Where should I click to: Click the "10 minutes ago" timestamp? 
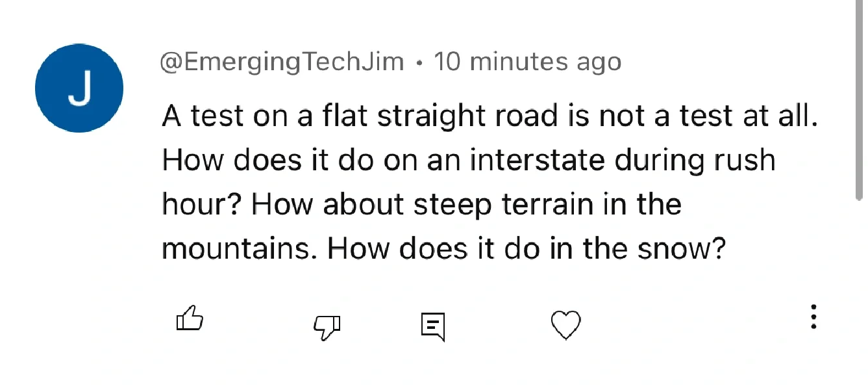point(527,62)
